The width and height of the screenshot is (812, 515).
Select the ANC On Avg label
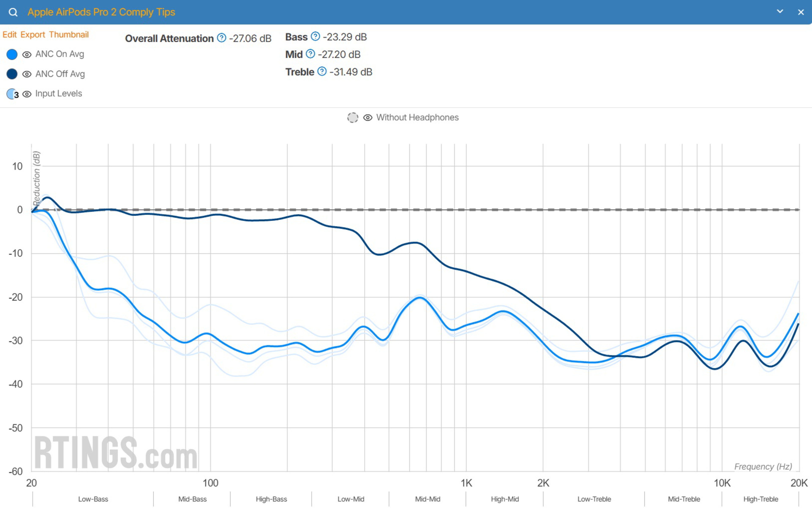tap(60, 54)
